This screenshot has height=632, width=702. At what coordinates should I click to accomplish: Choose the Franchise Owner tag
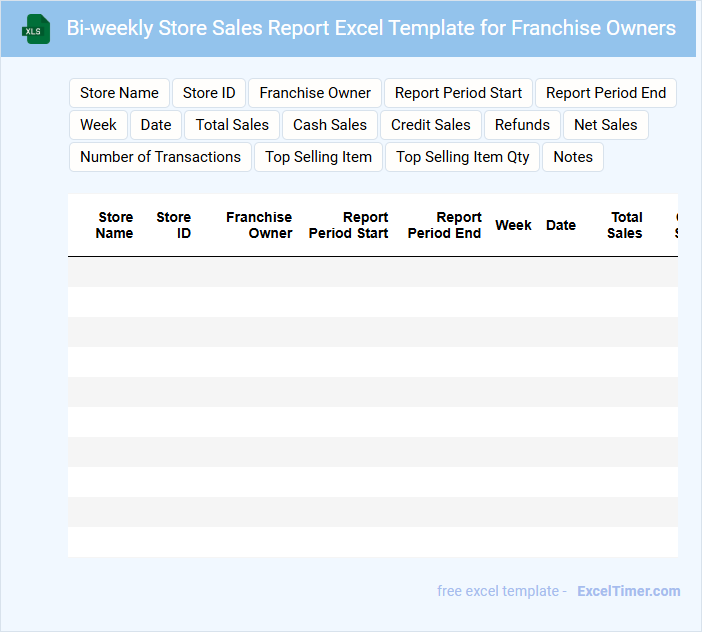pos(315,93)
